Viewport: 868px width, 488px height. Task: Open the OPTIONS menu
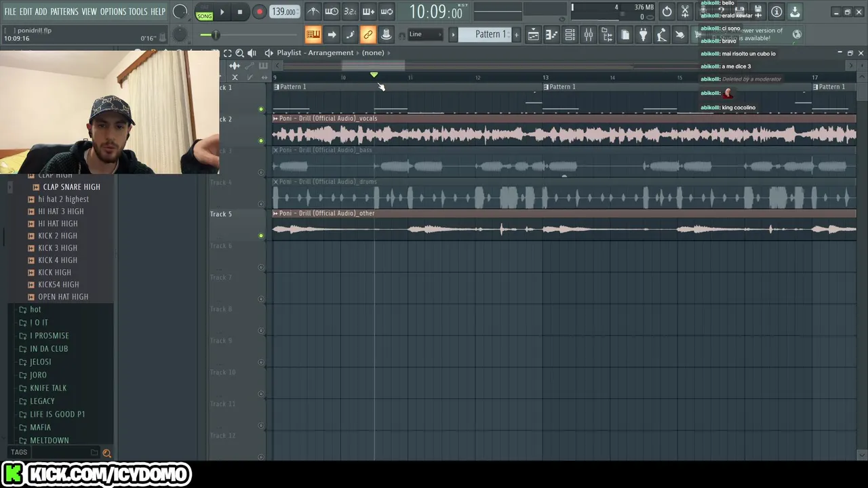pos(113,12)
